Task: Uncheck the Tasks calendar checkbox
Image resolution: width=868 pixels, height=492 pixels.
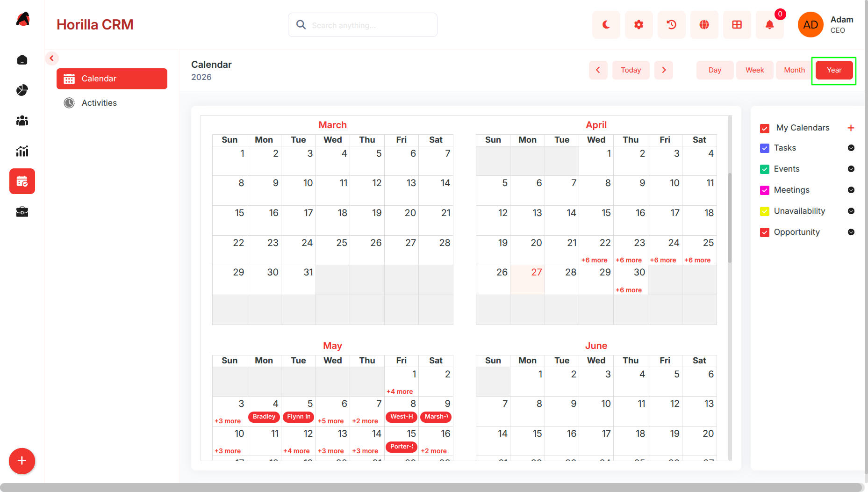Action: tap(765, 148)
